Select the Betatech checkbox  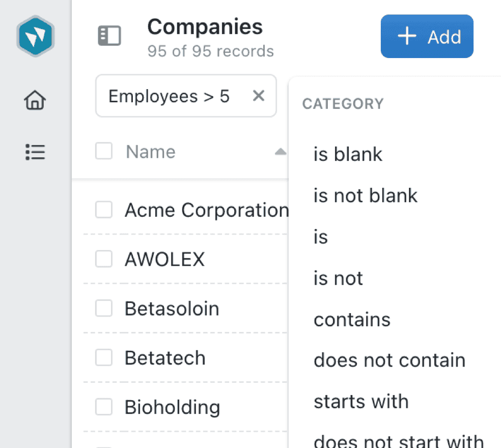[103, 358]
